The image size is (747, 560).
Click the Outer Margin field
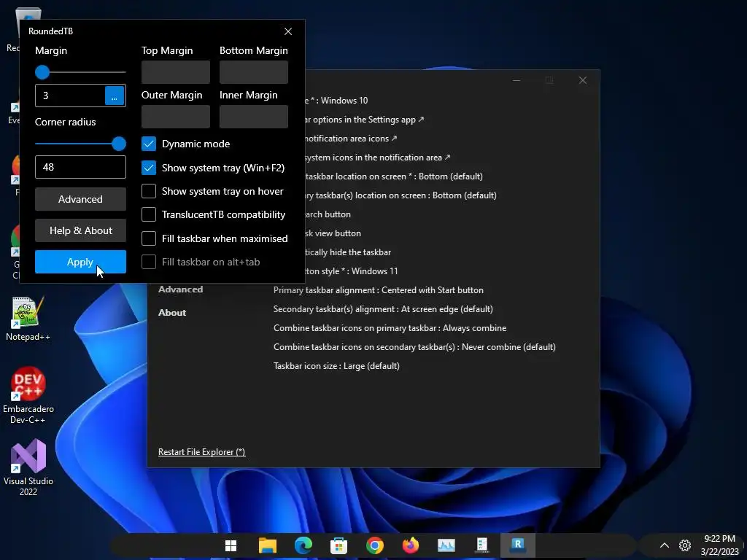pos(176,117)
